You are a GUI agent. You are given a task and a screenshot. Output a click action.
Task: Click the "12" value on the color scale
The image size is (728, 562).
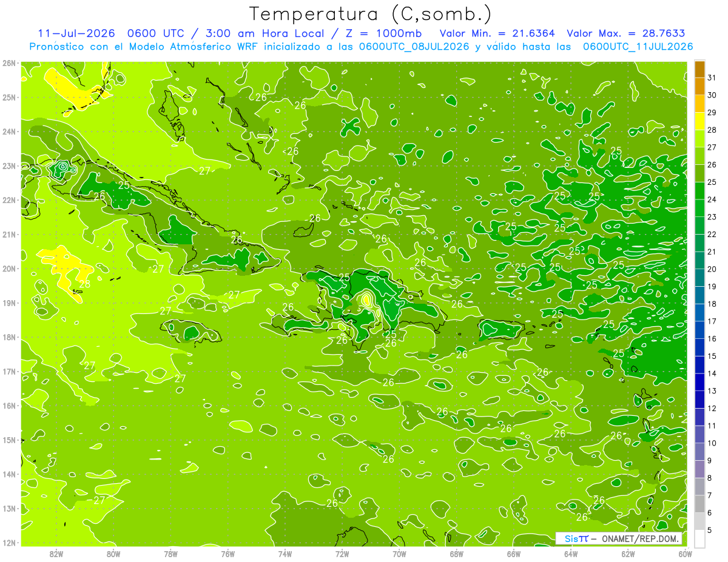click(712, 408)
